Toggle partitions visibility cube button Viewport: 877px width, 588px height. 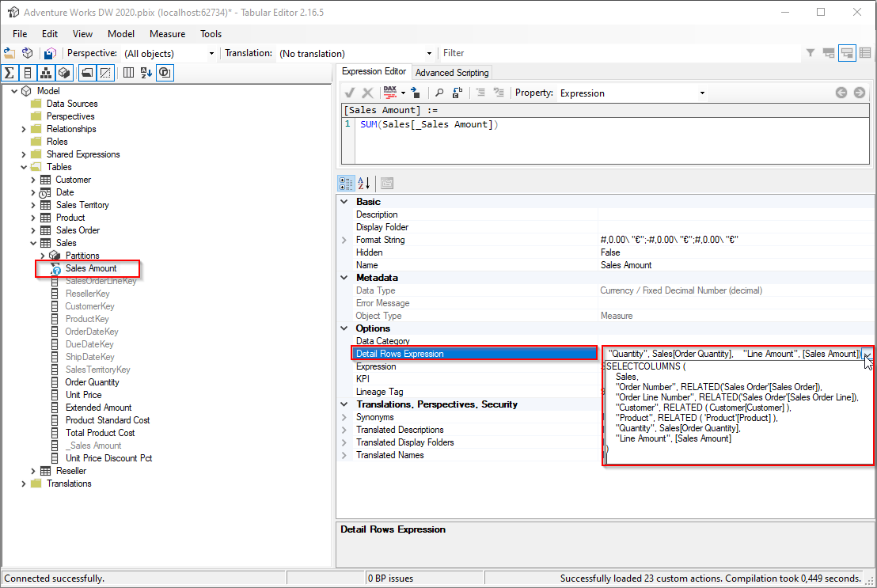point(64,73)
